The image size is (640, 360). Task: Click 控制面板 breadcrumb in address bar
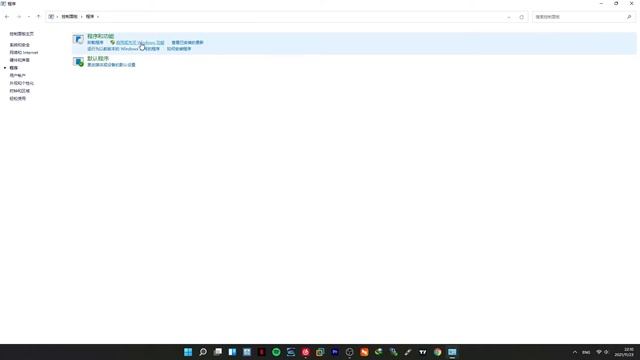69,17
